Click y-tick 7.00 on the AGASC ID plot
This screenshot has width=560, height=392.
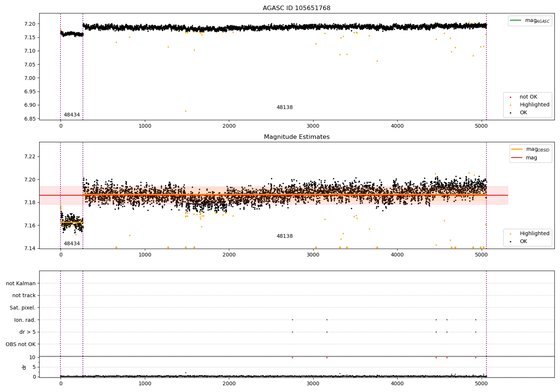tap(30, 78)
